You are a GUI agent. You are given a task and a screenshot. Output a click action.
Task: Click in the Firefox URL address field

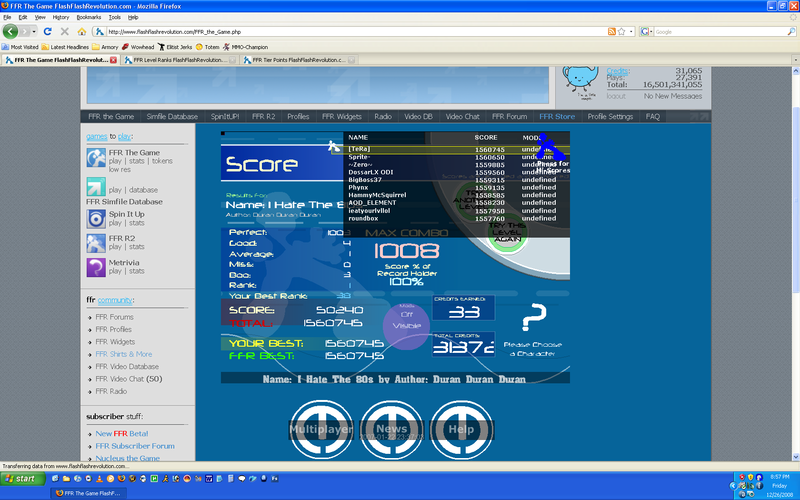point(350,31)
